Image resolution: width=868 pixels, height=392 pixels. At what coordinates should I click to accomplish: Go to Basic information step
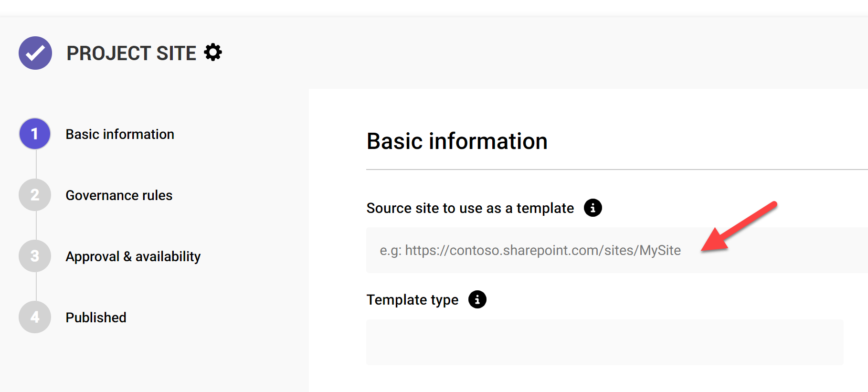click(120, 134)
